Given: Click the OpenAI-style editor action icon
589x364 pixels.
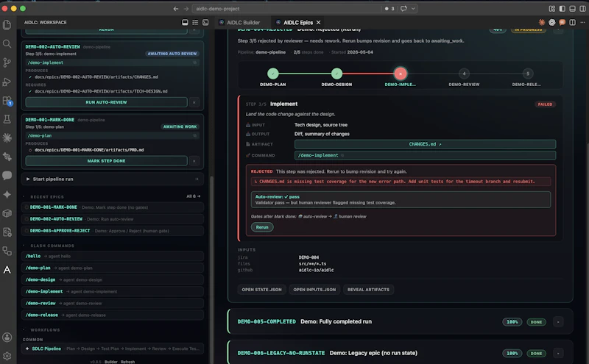Looking at the screenshot, I should [x=551, y=23].
